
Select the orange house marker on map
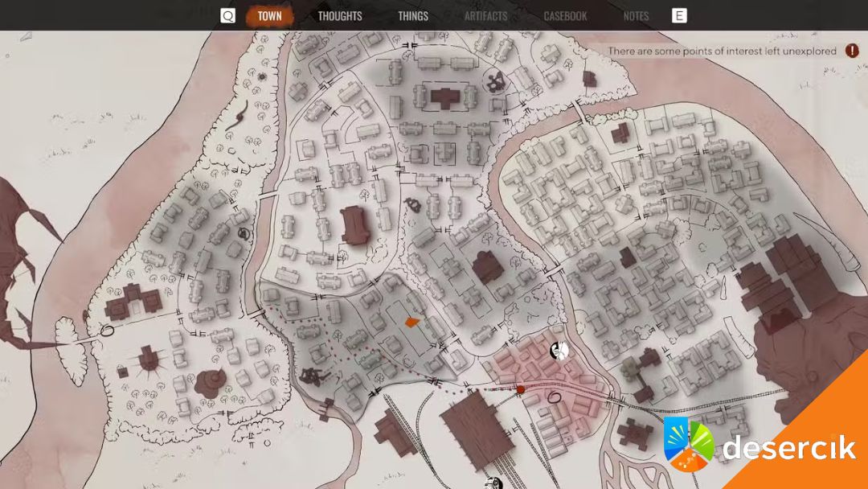click(x=411, y=322)
